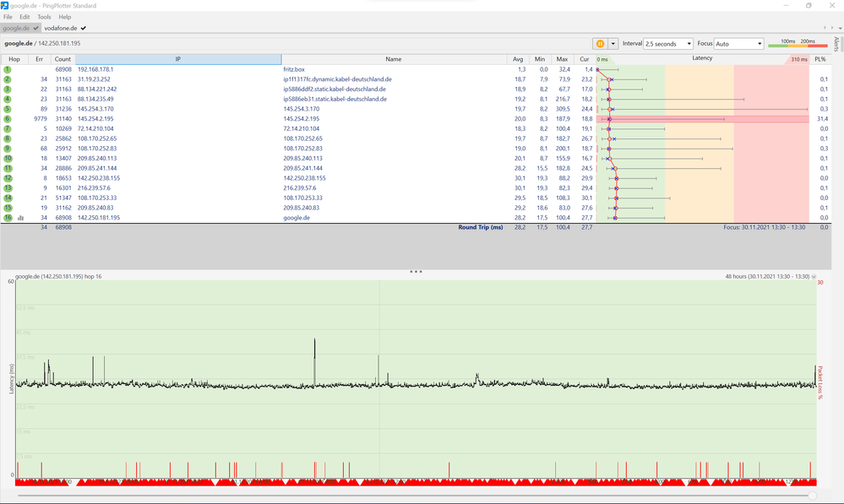This screenshot has width=844, height=504.
Task: Click packet loss value 31,4 for hop 6
Action: point(822,119)
